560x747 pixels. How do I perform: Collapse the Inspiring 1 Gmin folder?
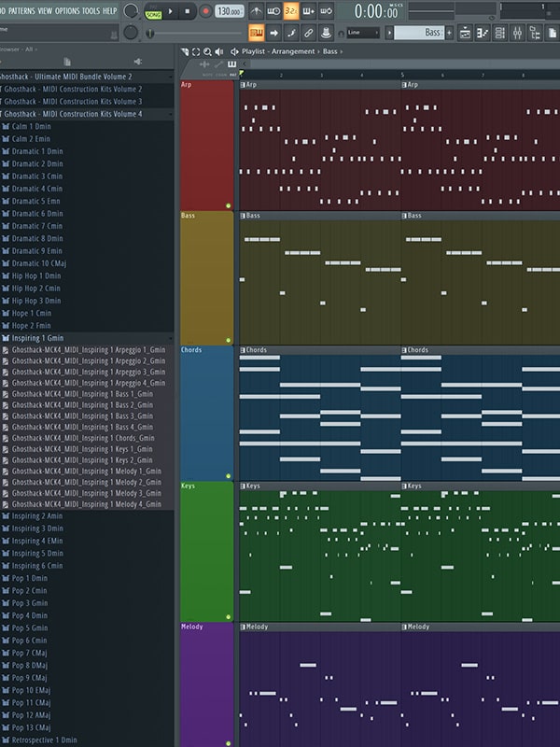(x=87, y=338)
